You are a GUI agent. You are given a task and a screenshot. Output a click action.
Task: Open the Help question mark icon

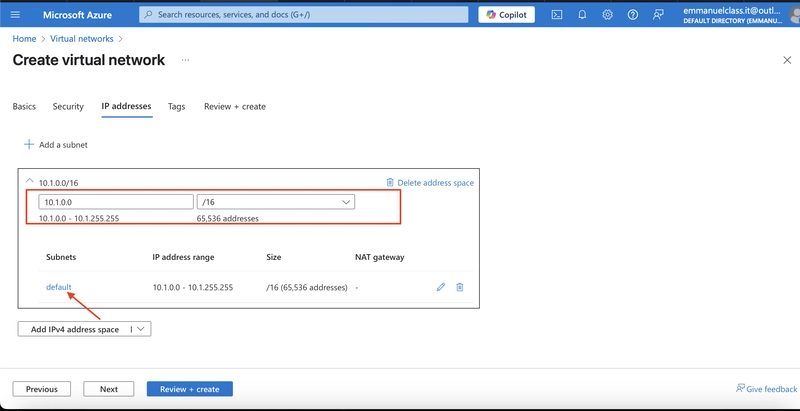633,15
